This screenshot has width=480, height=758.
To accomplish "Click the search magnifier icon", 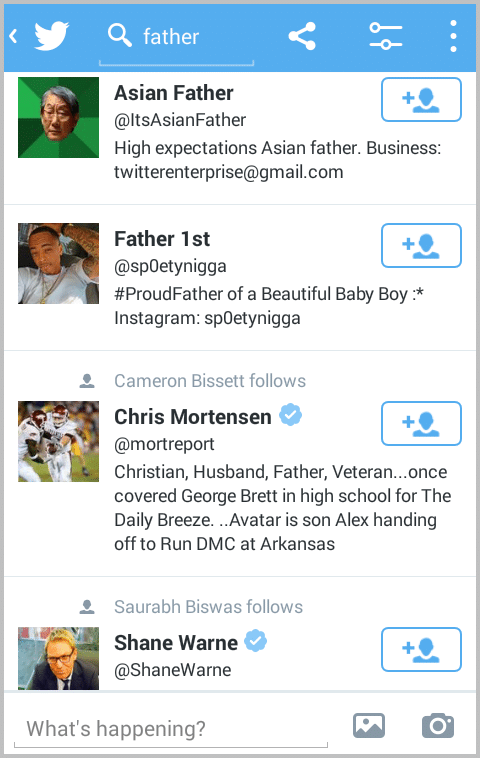I will tap(119, 35).
